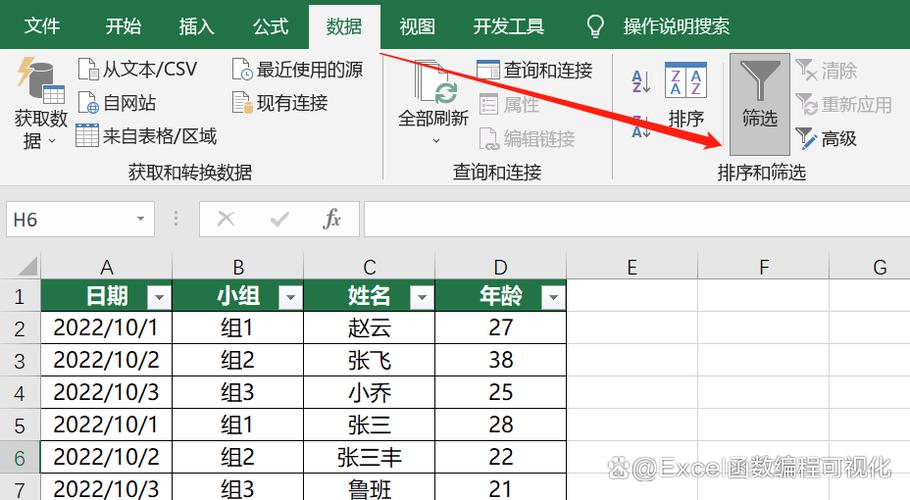This screenshot has width=910, height=500.
Task: Click cell containing 张三丰
Action: click(369, 457)
